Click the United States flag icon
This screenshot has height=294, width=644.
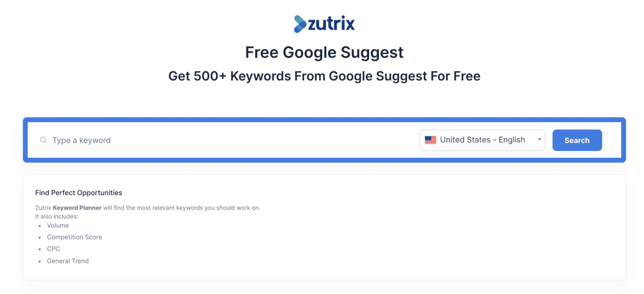point(431,140)
